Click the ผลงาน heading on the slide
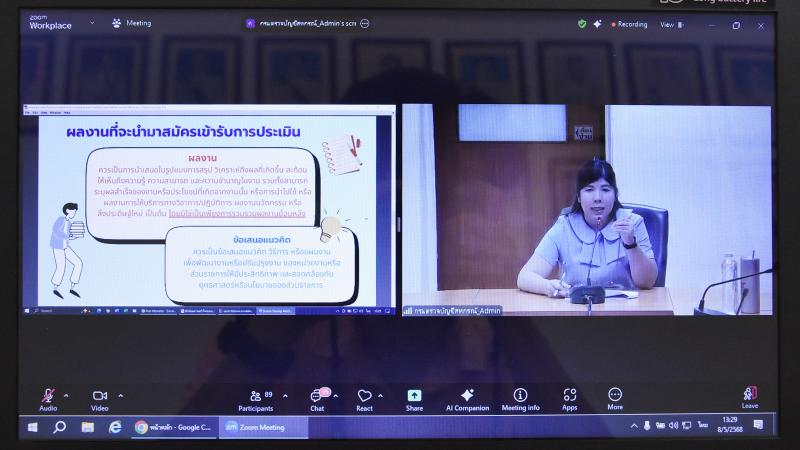The height and width of the screenshot is (450, 800). [202, 158]
